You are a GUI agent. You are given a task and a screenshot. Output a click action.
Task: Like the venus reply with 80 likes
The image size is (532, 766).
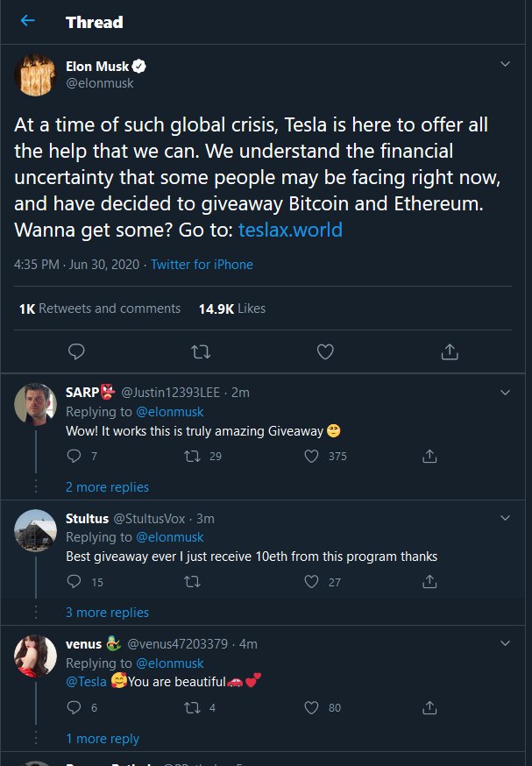coord(311,707)
